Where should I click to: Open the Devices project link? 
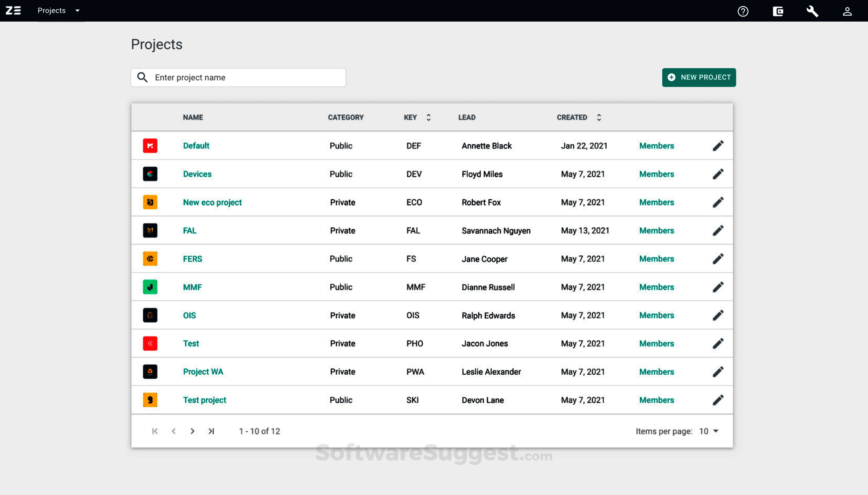(x=197, y=174)
